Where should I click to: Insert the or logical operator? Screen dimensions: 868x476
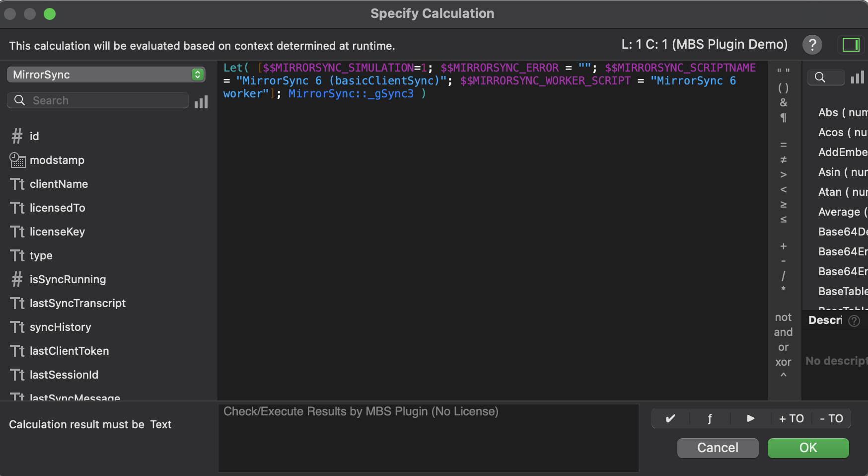coord(783,347)
